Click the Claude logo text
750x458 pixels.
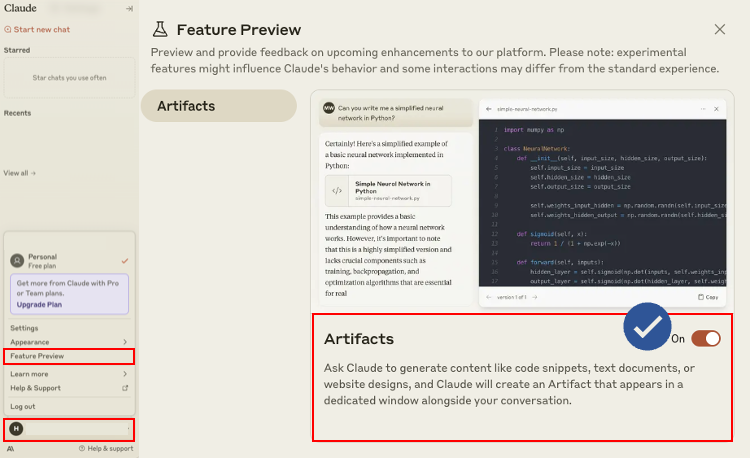pyautogui.click(x=20, y=8)
